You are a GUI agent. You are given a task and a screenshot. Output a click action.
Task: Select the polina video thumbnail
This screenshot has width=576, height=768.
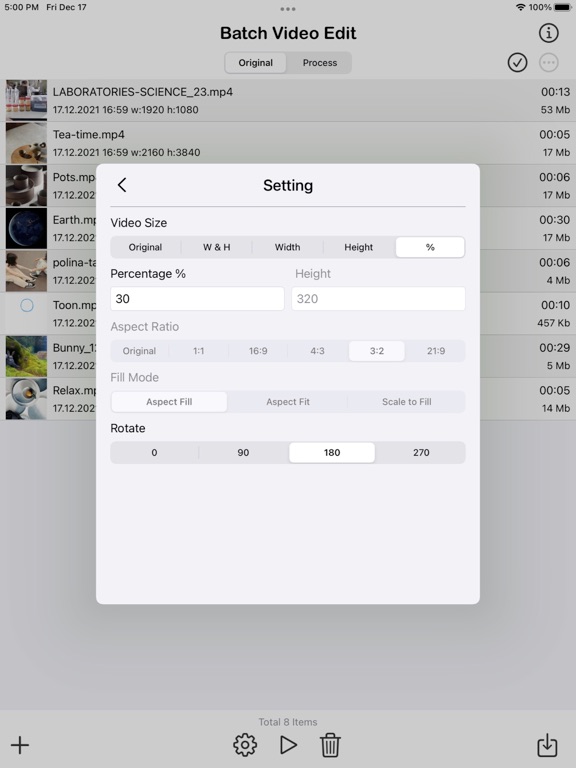26,270
